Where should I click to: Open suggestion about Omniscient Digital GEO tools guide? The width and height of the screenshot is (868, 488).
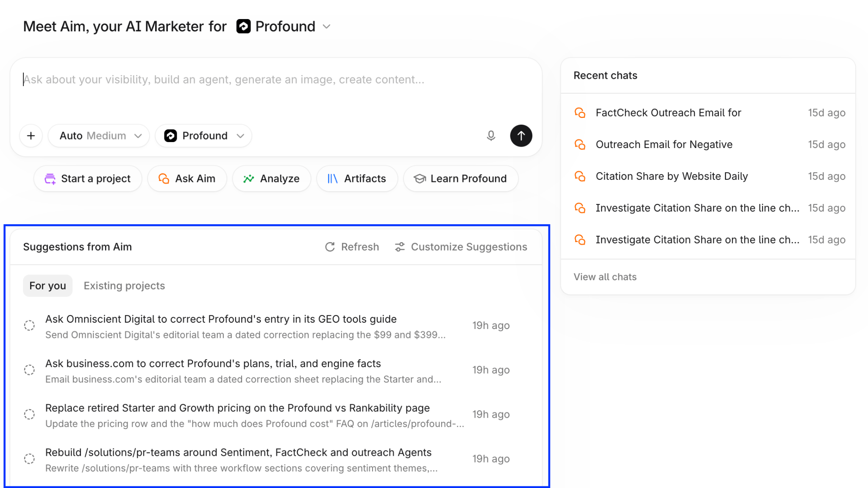pos(276,326)
